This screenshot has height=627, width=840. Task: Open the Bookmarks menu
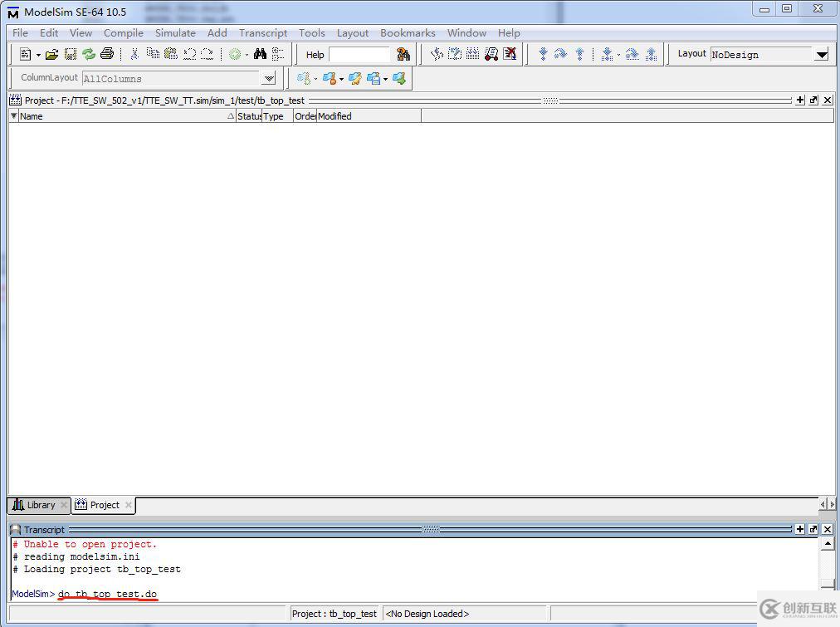tap(408, 32)
